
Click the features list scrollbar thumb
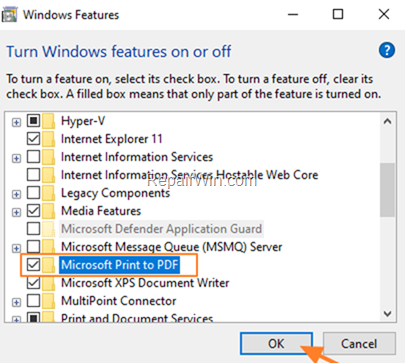387,190
